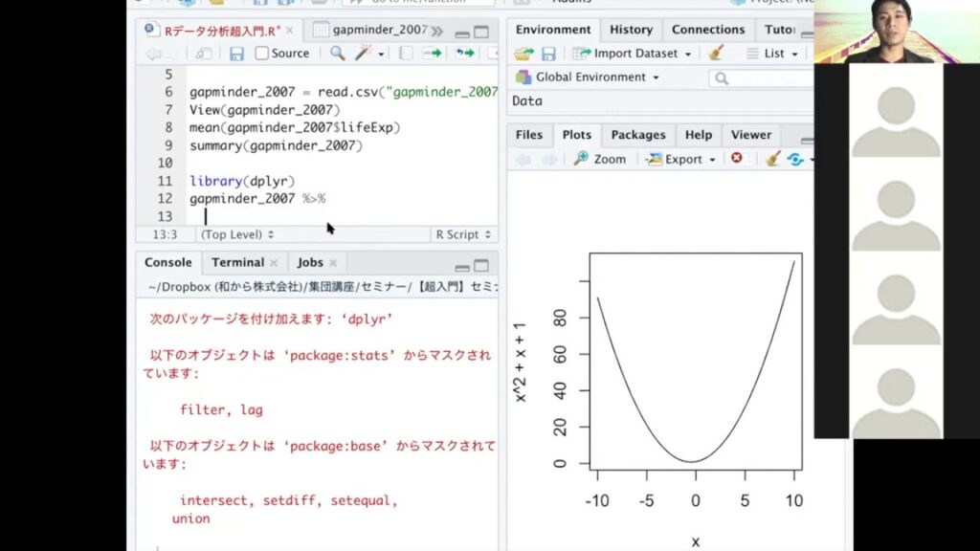Click line 8 mean(gapminder_2007$lifeExp)

click(x=295, y=127)
